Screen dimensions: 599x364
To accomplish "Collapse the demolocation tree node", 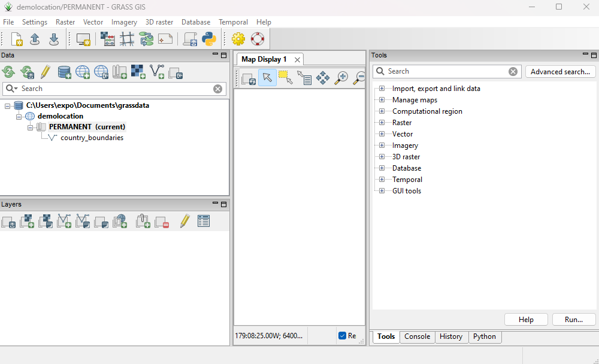I will pos(19,116).
